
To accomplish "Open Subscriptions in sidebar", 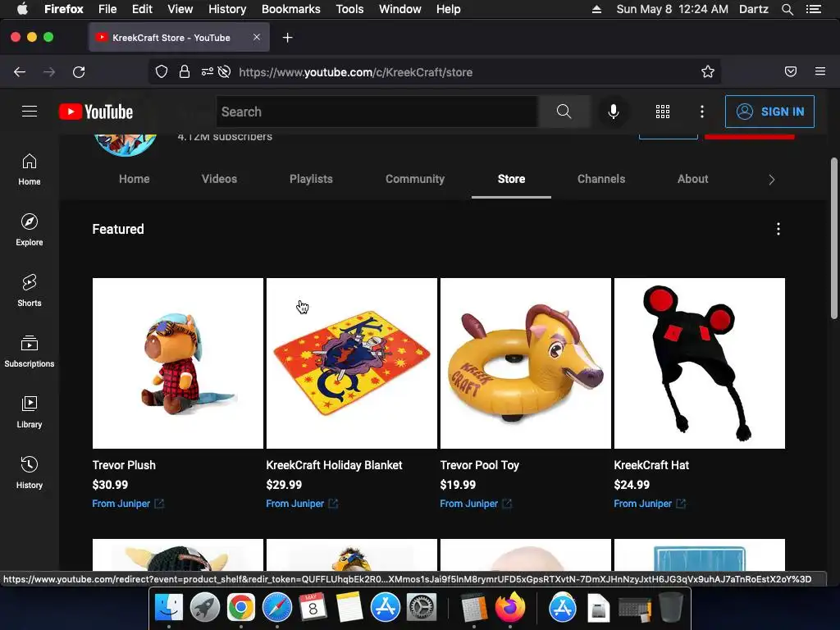I will tap(30, 351).
